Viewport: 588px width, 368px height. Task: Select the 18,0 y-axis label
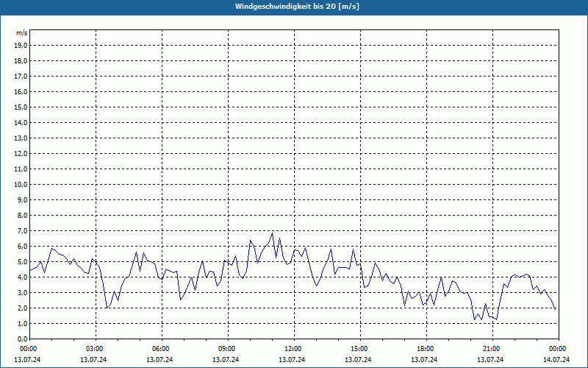(21, 61)
